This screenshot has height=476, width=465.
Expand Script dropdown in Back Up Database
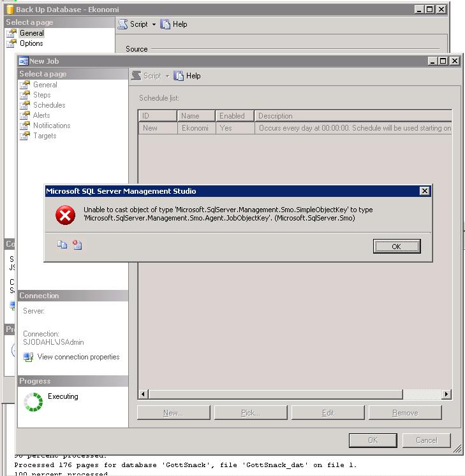click(x=154, y=24)
